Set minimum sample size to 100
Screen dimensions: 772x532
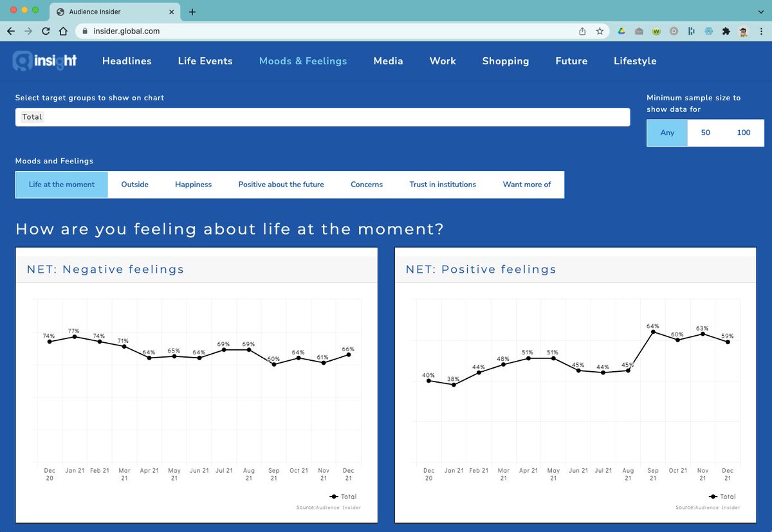click(x=744, y=133)
